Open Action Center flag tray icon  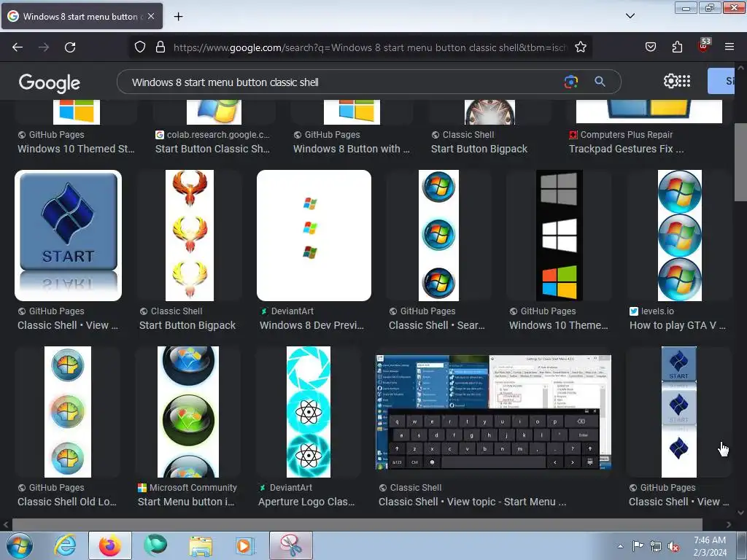(638, 546)
